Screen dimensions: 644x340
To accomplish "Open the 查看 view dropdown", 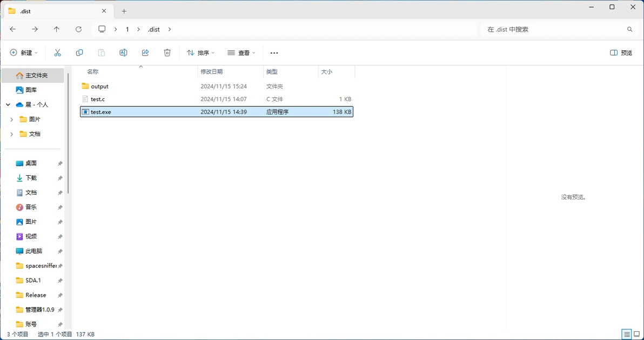I will tap(242, 52).
